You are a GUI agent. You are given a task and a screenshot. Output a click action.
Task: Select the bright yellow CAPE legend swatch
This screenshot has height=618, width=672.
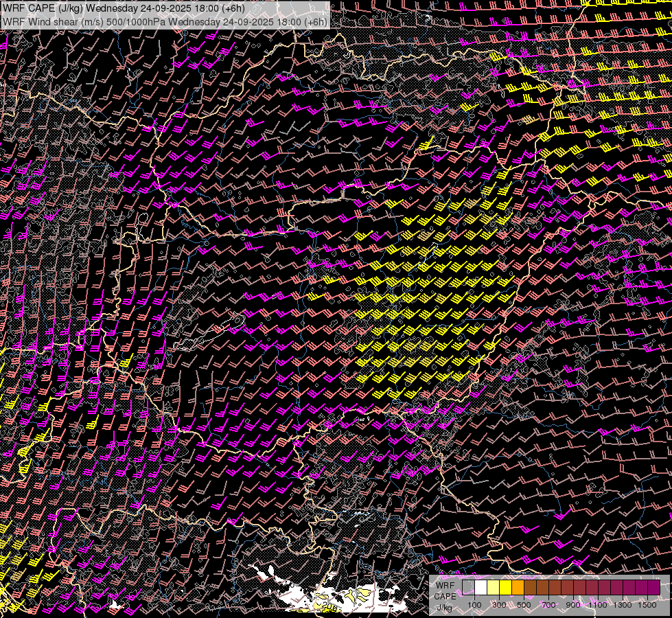click(x=505, y=587)
